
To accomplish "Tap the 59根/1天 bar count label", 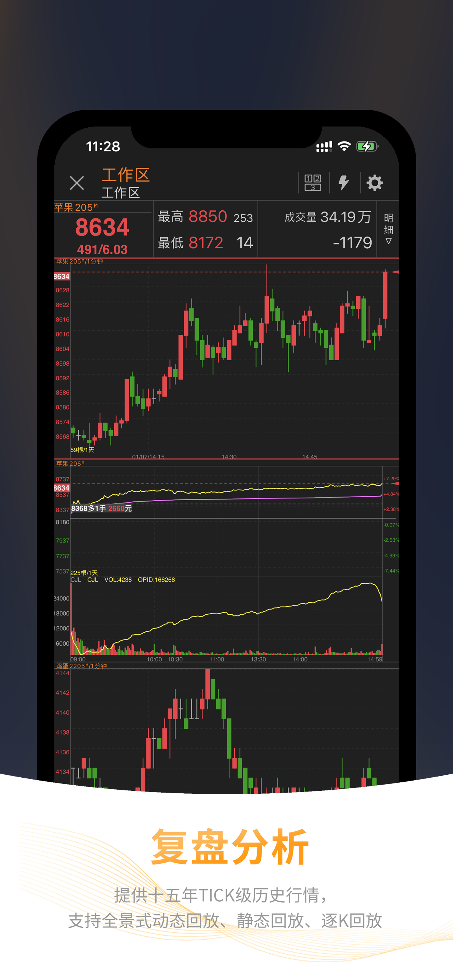I will [x=82, y=450].
